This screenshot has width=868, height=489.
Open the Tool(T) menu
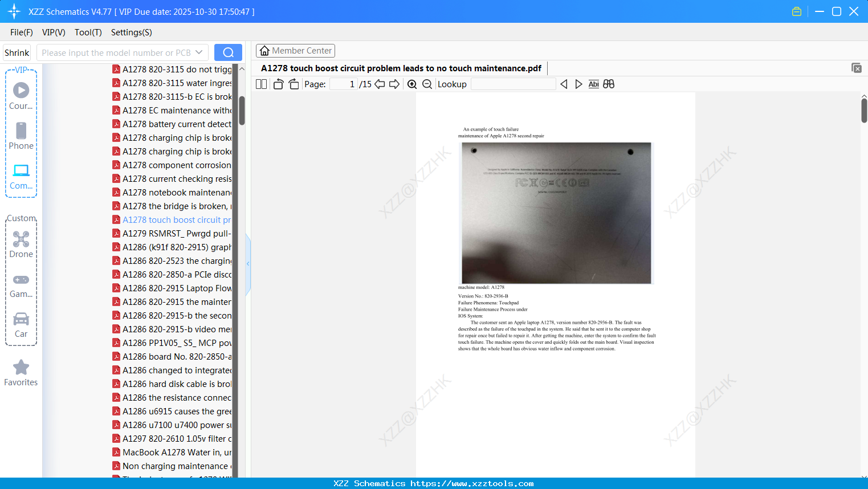(x=88, y=32)
